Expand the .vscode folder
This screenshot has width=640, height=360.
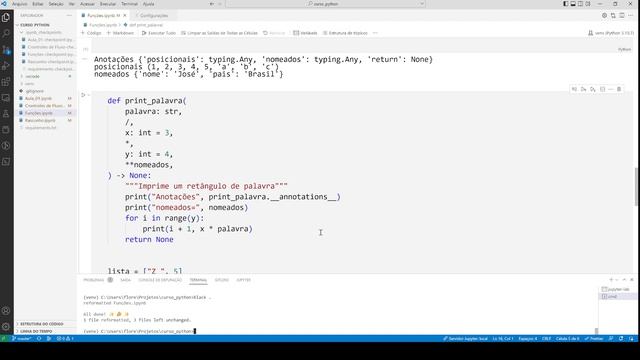(33, 76)
